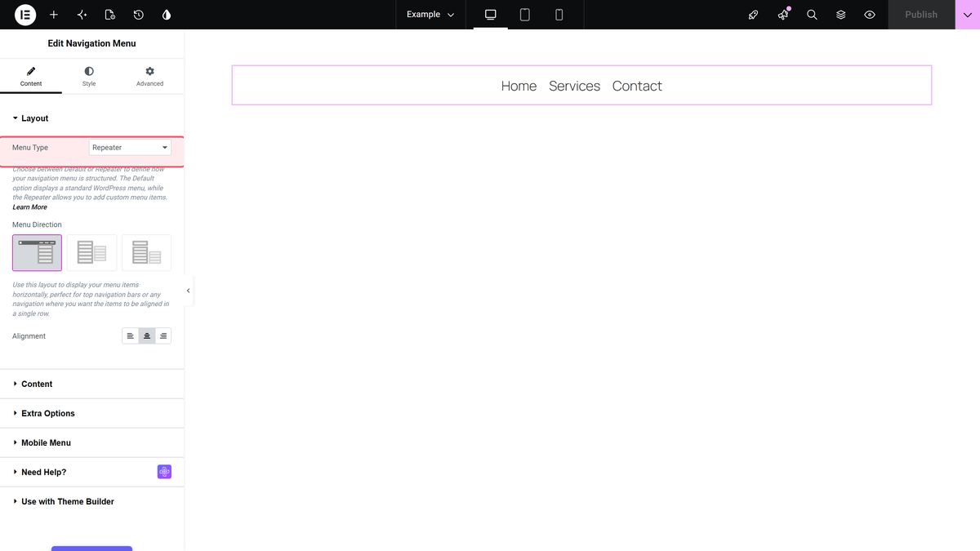This screenshot has height=551, width=980.
Task: Open the site styles droplet icon
Action: coord(167,15)
